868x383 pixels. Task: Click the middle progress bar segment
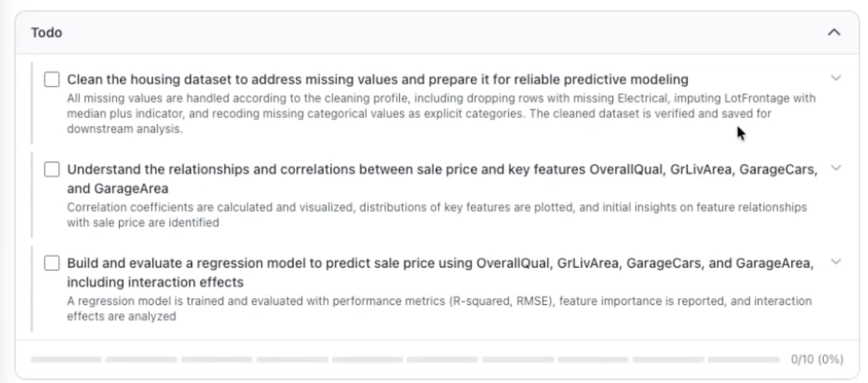click(368, 358)
